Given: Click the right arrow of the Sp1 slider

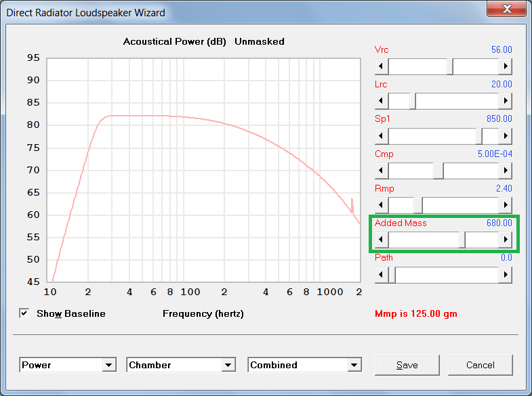Looking at the screenshot, I should 505,136.
